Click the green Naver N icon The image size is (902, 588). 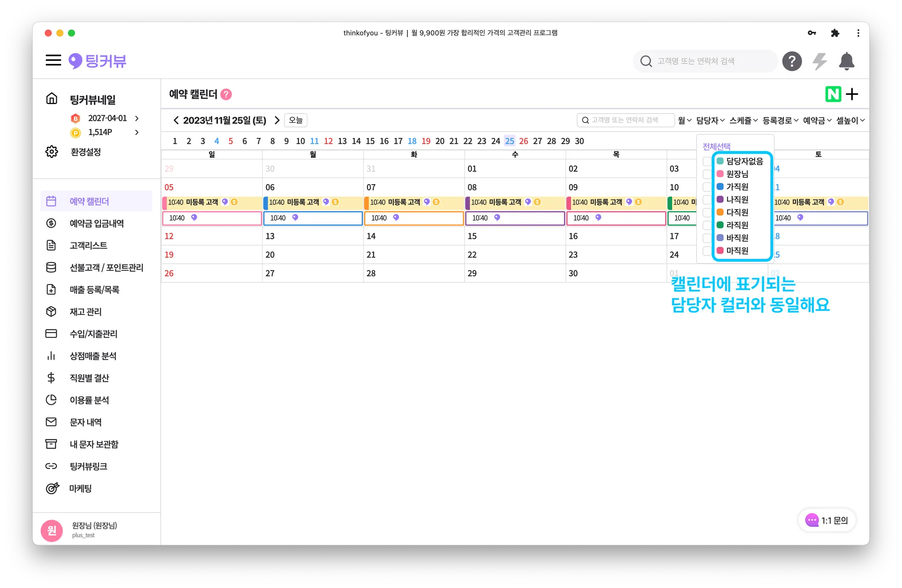pyautogui.click(x=833, y=94)
